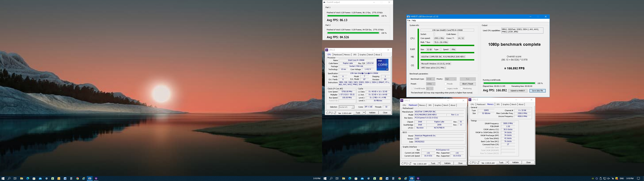This screenshot has height=181, width=644.
Task: Switch to Bench tab in CPU-Z Processor window
Action: [x=371, y=55]
